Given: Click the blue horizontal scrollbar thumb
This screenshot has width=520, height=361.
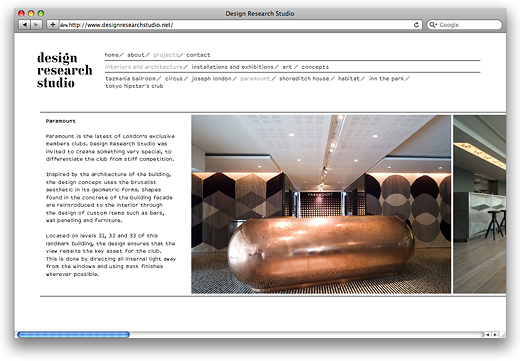Looking at the screenshot, I should [73, 334].
